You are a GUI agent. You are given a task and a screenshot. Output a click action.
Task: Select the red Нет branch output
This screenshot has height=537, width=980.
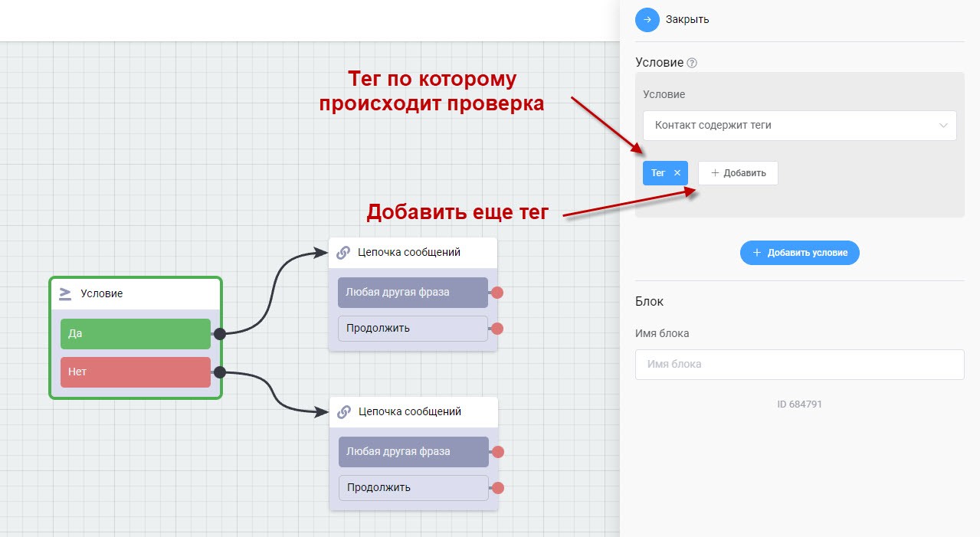point(135,372)
